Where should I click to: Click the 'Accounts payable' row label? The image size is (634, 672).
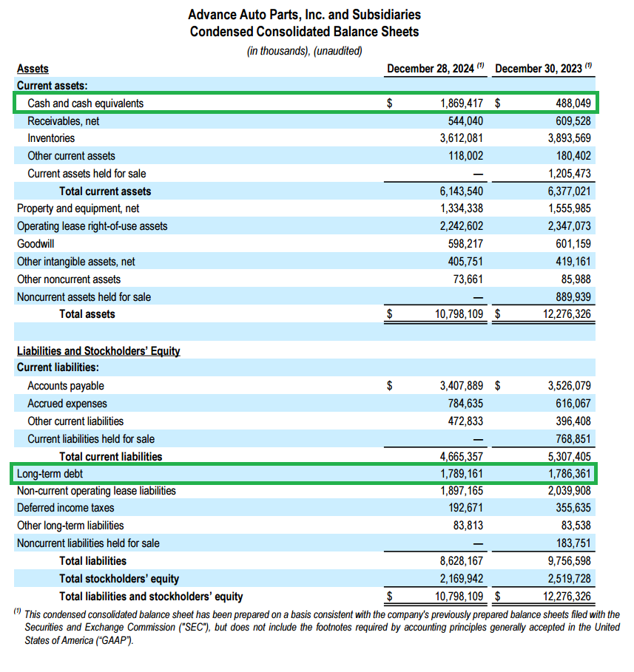pyautogui.click(x=66, y=386)
